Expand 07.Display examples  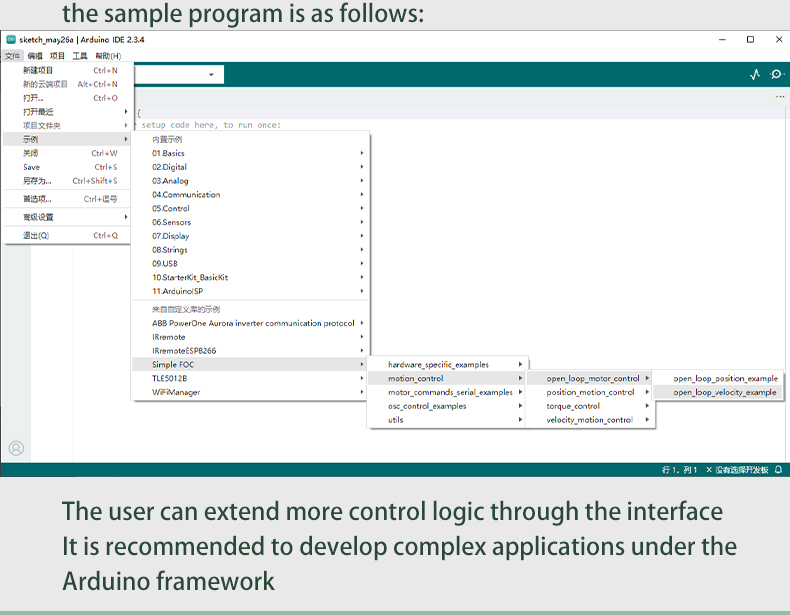pos(250,236)
